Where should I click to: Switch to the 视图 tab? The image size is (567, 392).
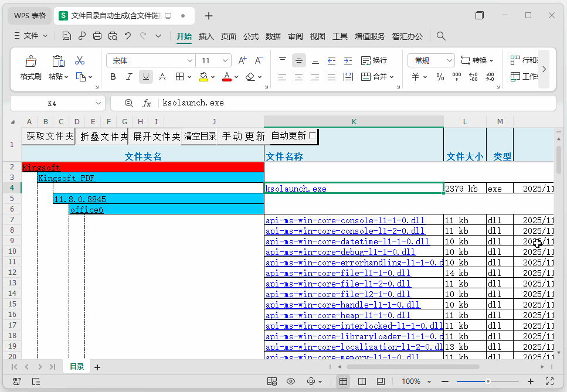(x=317, y=36)
